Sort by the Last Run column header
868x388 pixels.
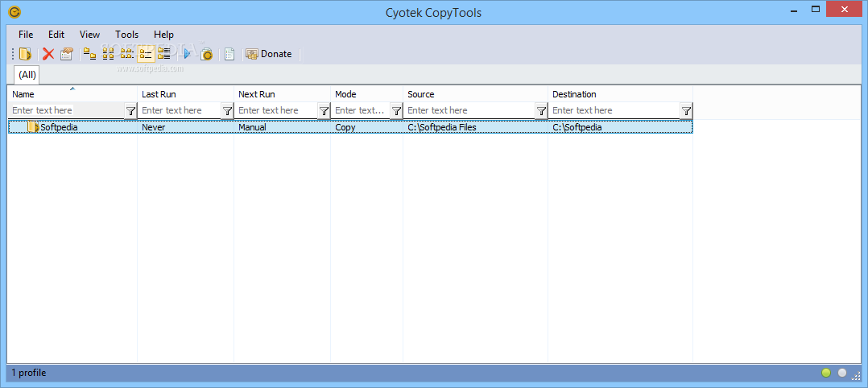click(x=185, y=94)
